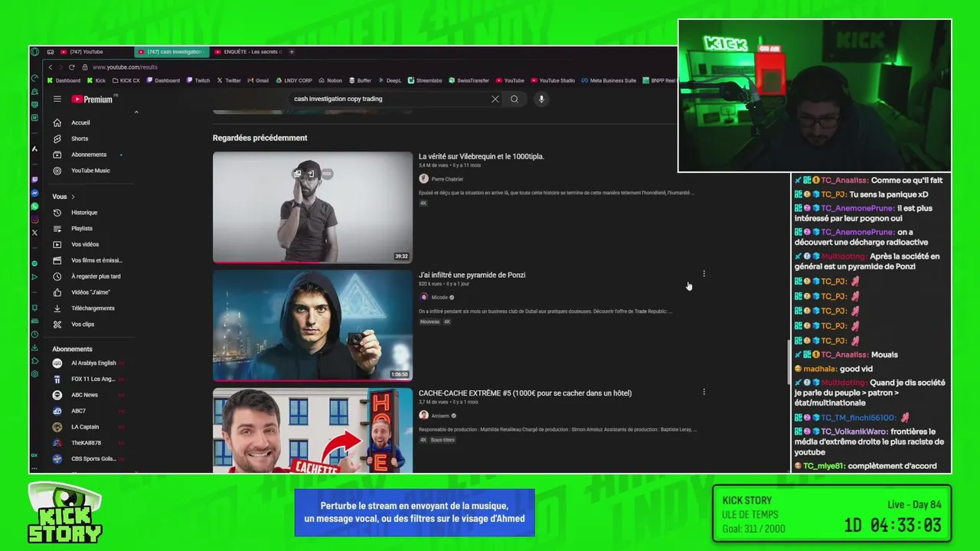Open CACHE-CACHE EXTRÊME thumbnail
Screen dimensions: 980x551
pos(312,431)
